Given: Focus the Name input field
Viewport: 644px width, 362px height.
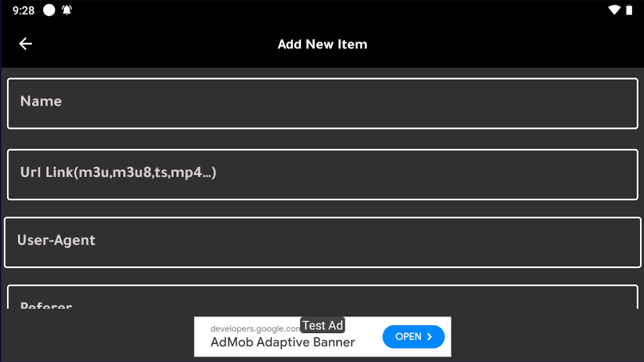Looking at the screenshot, I should point(322,103).
